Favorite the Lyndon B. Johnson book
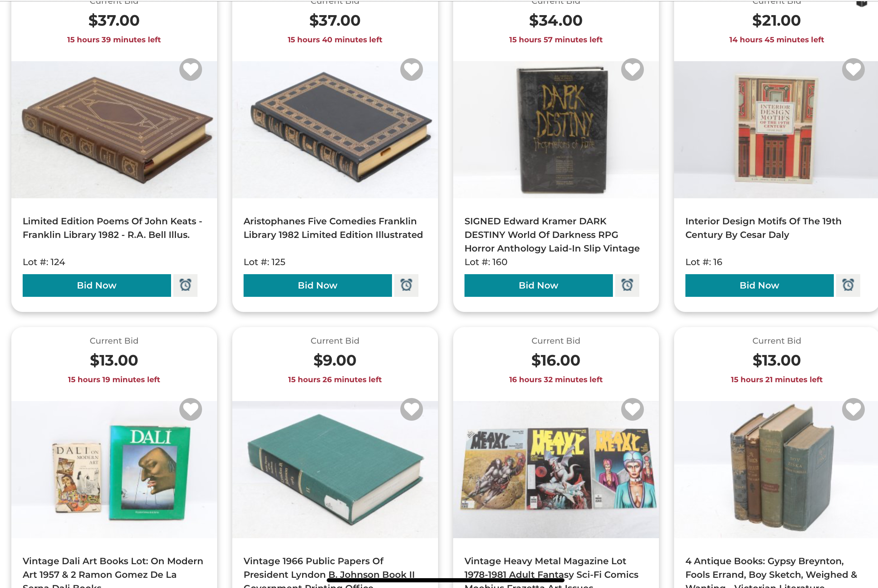This screenshot has width=878, height=588. (411, 409)
